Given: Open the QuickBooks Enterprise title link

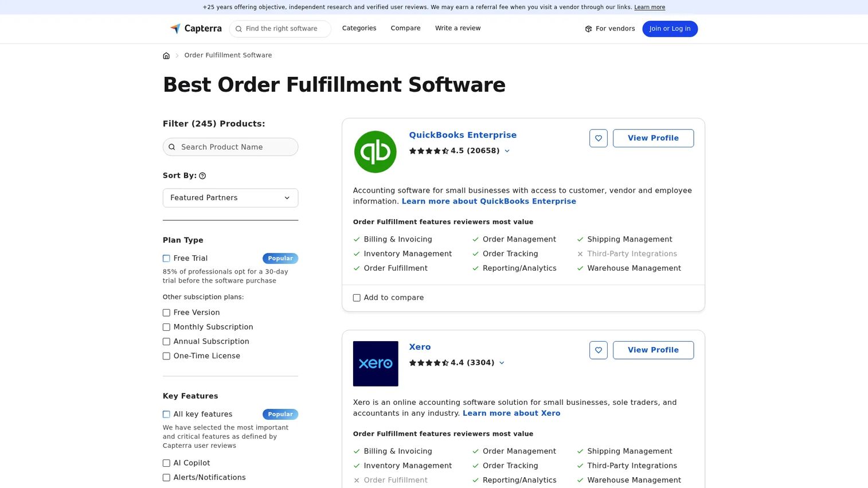Looking at the screenshot, I should [x=463, y=135].
